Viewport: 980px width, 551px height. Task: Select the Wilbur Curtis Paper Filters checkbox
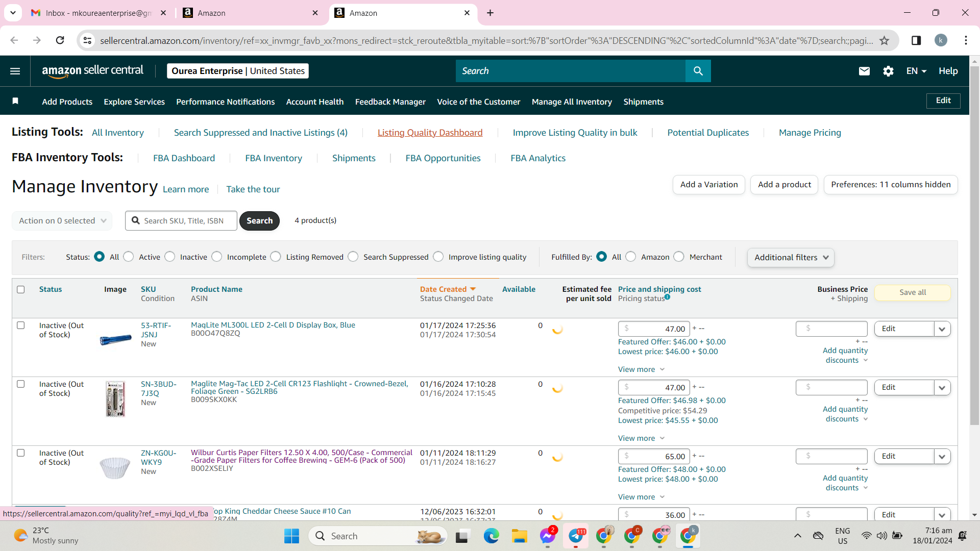coord(21,453)
